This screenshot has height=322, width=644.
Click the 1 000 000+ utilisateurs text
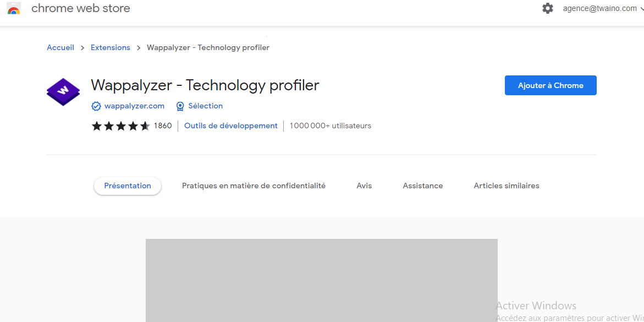330,126
